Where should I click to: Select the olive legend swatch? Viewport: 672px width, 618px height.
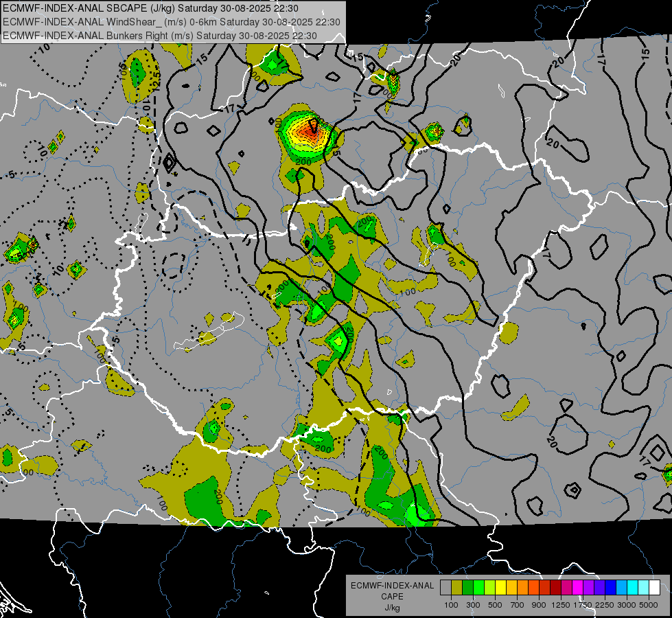456,588
